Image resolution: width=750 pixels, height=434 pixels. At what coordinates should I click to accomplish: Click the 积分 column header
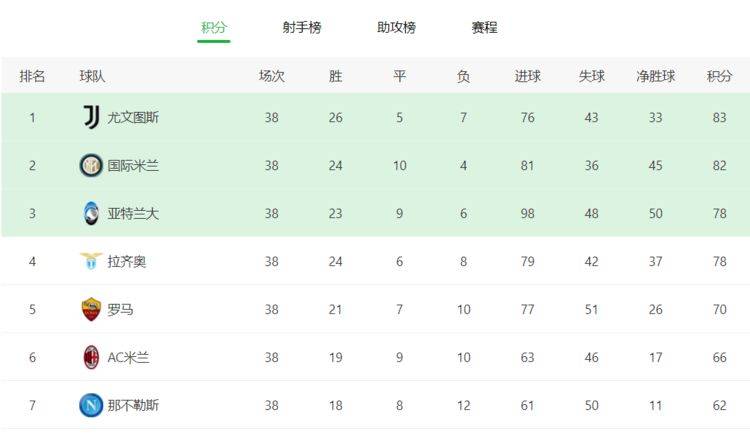(x=719, y=76)
